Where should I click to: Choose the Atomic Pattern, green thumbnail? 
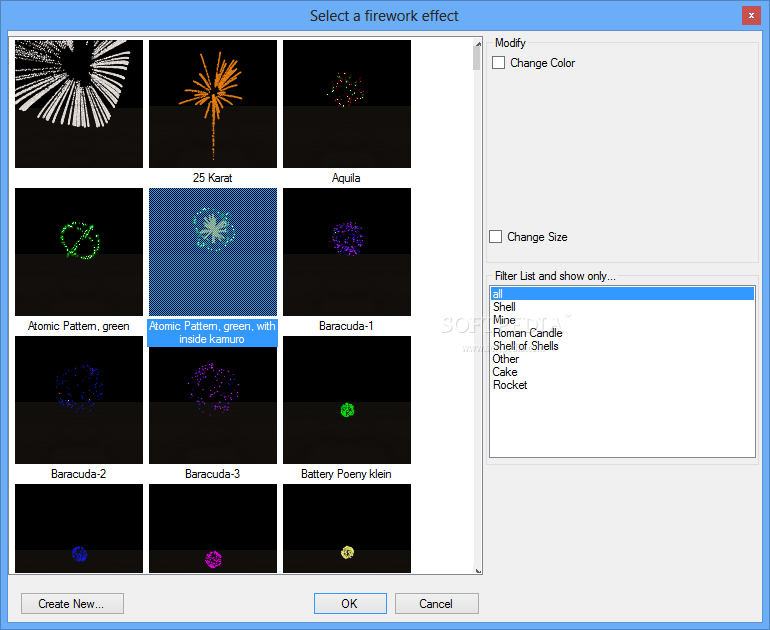click(x=79, y=252)
